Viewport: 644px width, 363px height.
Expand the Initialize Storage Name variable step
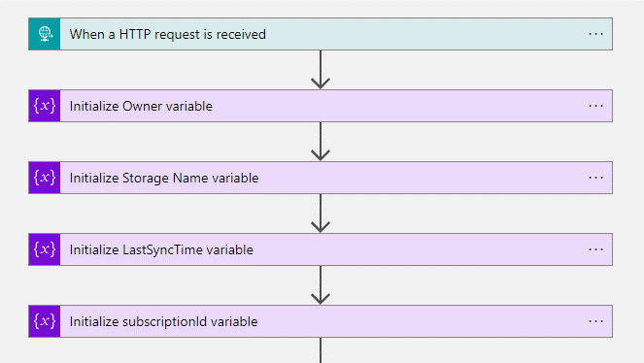[x=321, y=178]
